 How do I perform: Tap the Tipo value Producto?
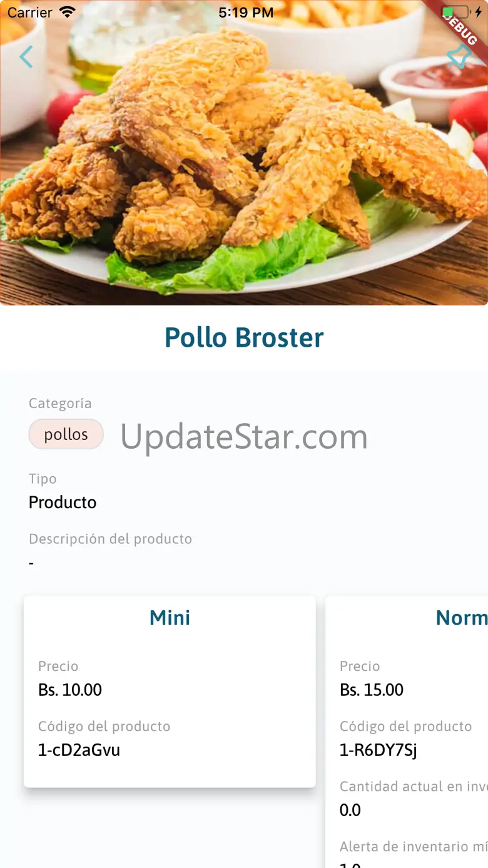pyautogui.click(x=63, y=503)
